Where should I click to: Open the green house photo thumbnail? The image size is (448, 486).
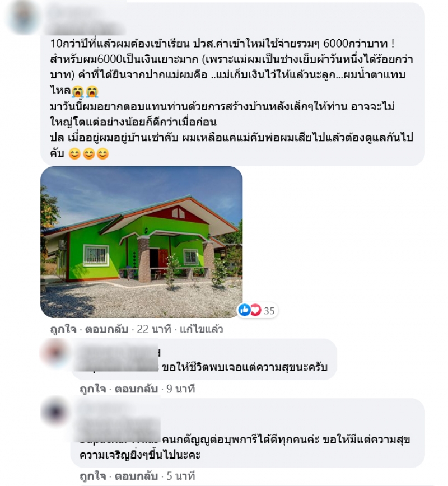(141, 242)
